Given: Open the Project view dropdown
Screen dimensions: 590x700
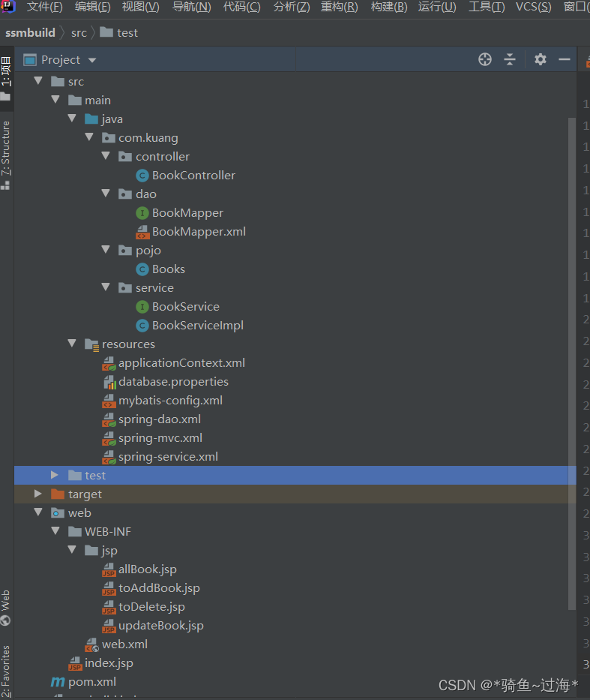Looking at the screenshot, I should coord(92,60).
